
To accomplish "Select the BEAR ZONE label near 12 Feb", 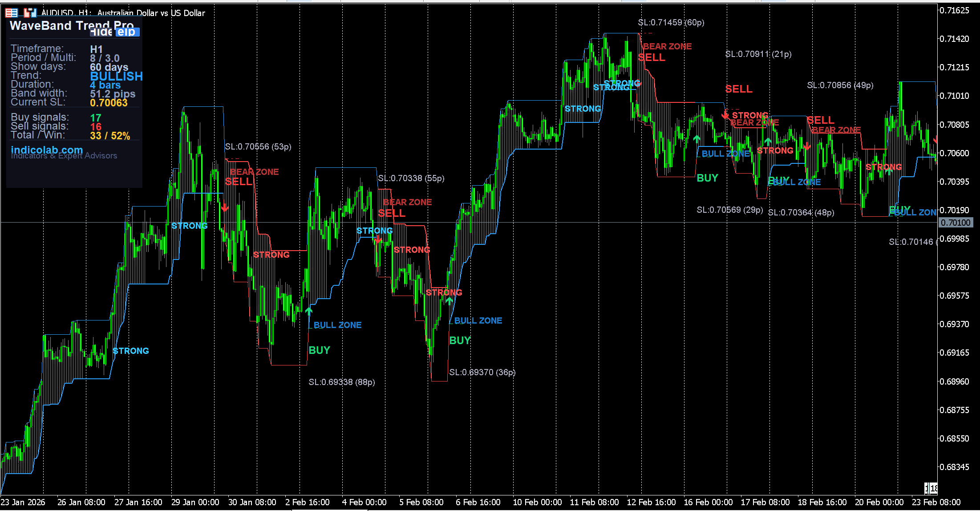I will pyautogui.click(x=667, y=46).
